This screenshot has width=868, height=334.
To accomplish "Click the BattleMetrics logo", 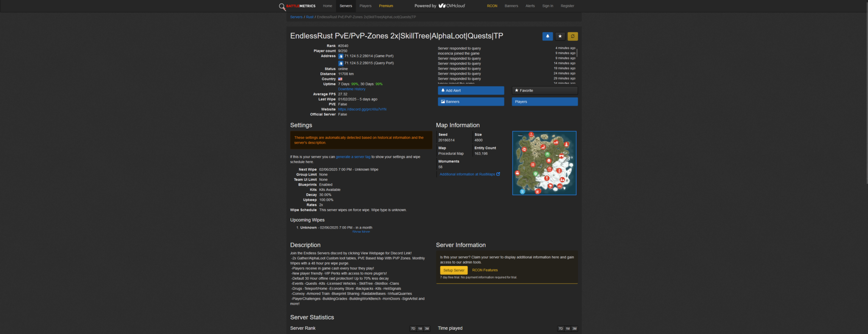I will coord(297,6).
